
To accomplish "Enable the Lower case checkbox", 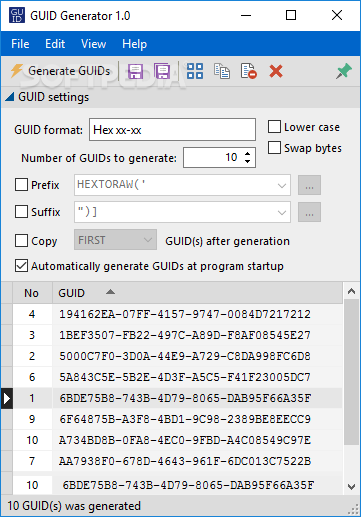I will pyautogui.click(x=274, y=127).
